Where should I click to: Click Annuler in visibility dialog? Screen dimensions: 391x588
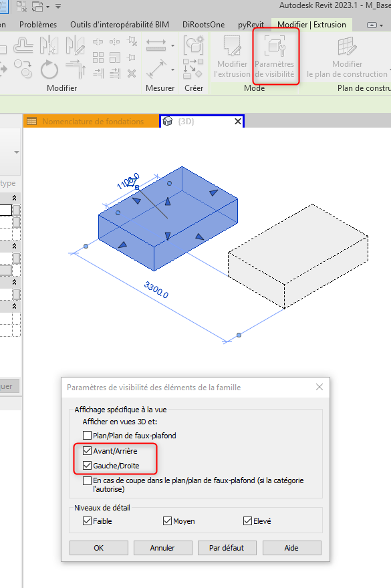click(163, 548)
